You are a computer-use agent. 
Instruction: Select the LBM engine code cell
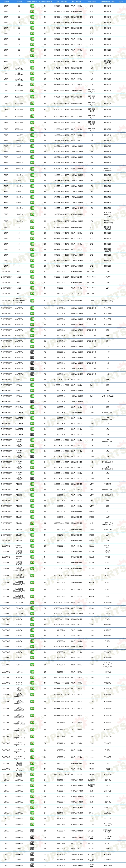point(107,391)
